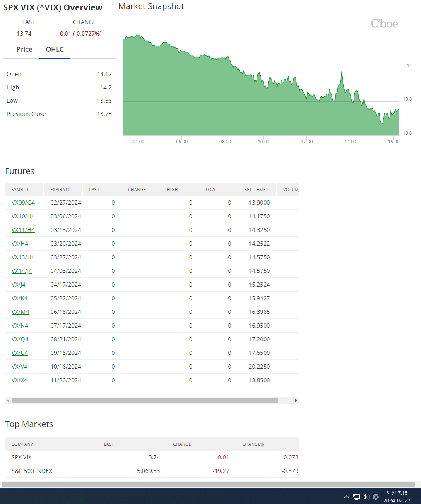Open the VX10/H4 futures link
This screenshot has height=504, width=421.
point(23,216)
